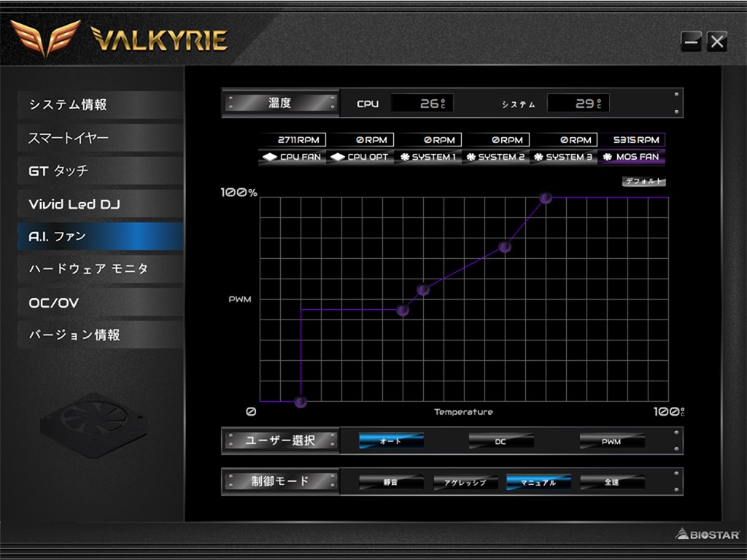This screenshot has width=747, height=560.
Task: Minimize the Valkyrie window
Action: tap(691, 42)
